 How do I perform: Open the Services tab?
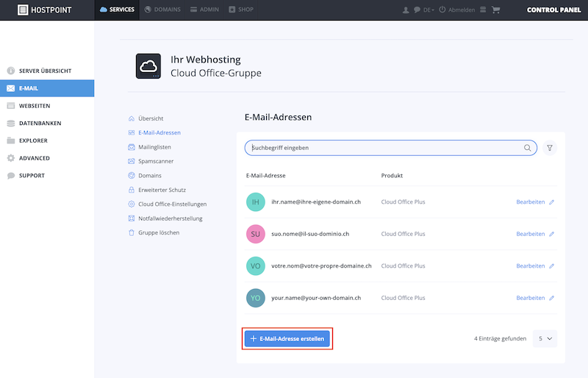click(x=117, y=10)
